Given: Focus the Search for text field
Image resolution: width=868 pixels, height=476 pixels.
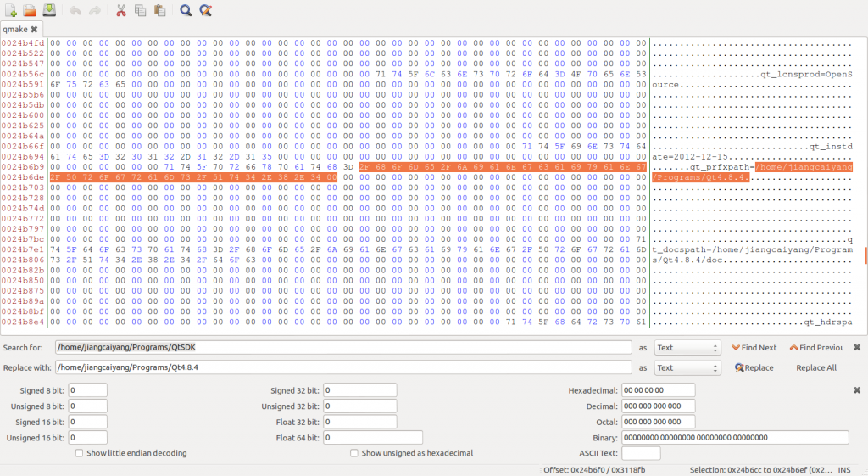Looking at the screenshot, I should click(x=343, y=347).
